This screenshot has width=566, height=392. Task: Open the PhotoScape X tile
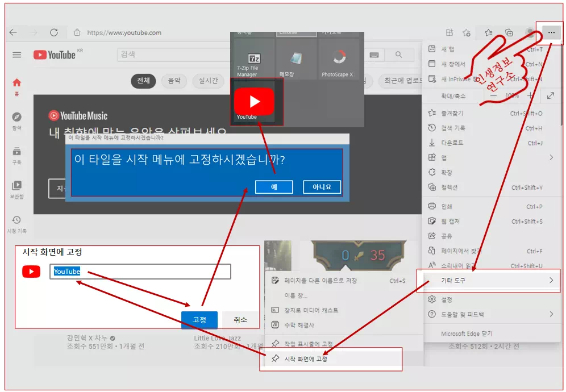click(338, 59)
